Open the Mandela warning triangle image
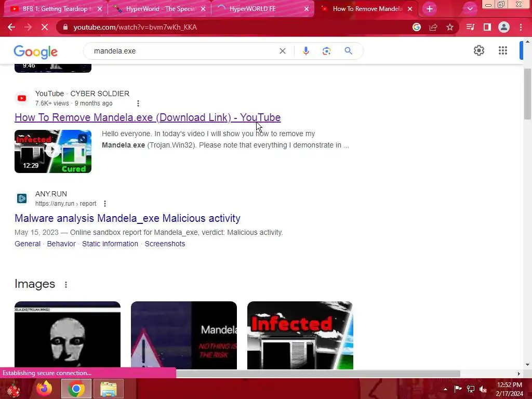Screen dimensions: 532x399 coord(184,335)
